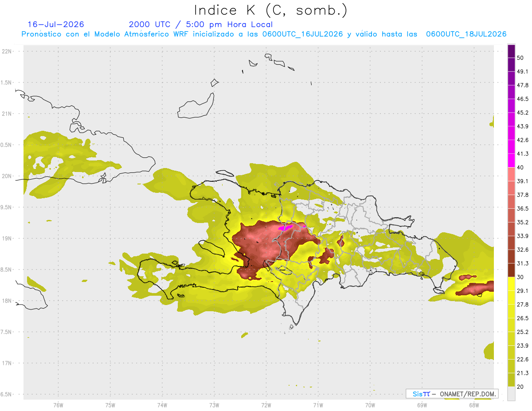The image size is (532, 411).
Task: Click the colorbar value "29.1"
Action: tap(523, 291)
